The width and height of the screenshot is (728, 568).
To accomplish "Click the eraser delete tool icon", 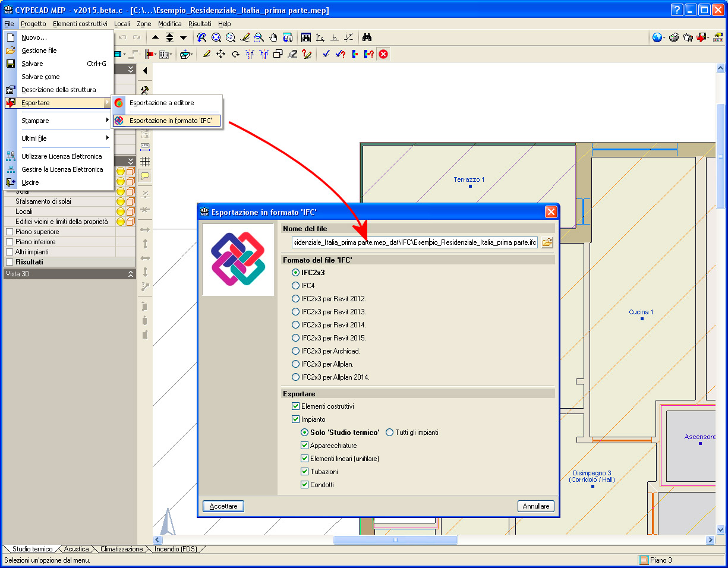I will tap(292, 54).
